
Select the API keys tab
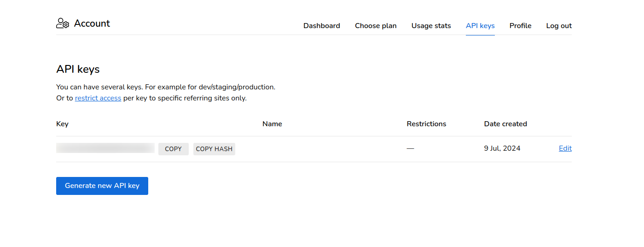coord(480,26)
